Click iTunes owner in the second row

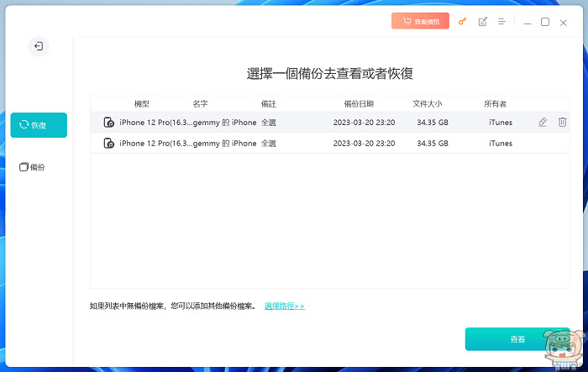[501, 144]
